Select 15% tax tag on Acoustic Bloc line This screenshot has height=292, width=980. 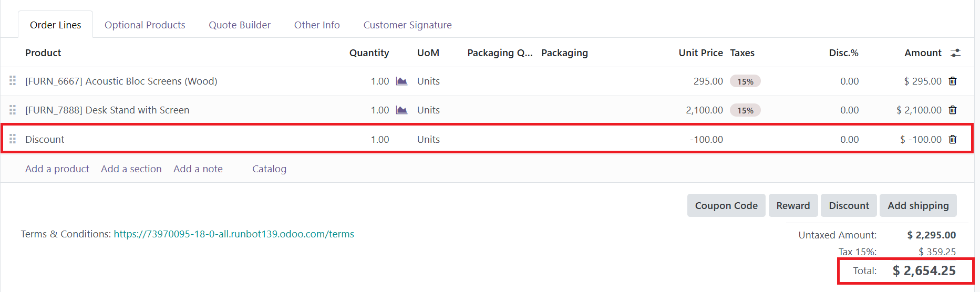pos(745,81)
